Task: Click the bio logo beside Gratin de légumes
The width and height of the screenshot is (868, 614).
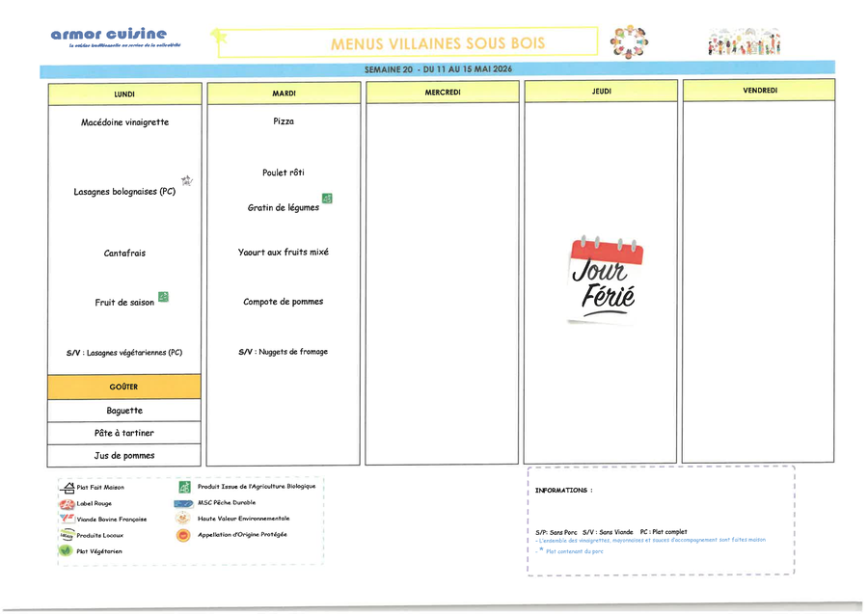Action: click(x=327, y=199)
